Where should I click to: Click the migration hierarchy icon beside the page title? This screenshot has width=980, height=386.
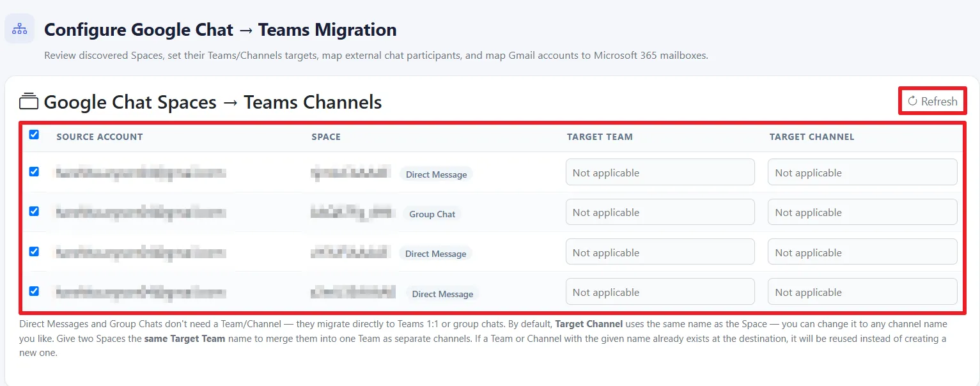point(20,29)
